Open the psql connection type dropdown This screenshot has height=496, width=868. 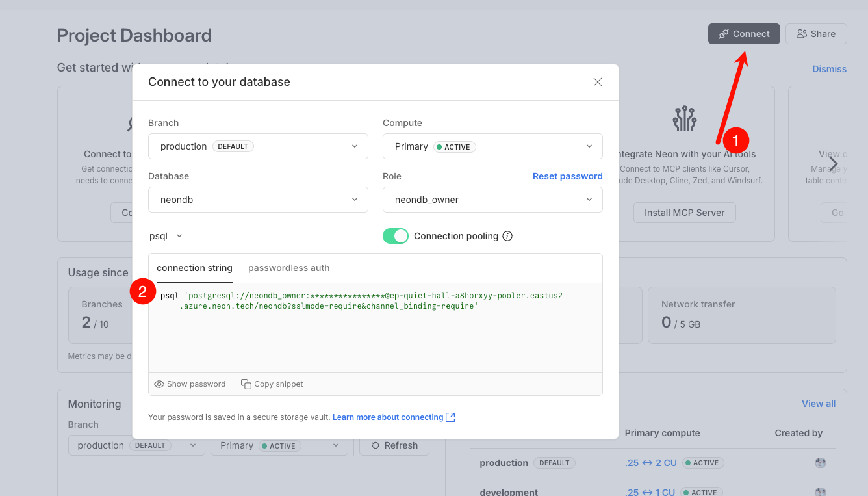pos(166,236)
